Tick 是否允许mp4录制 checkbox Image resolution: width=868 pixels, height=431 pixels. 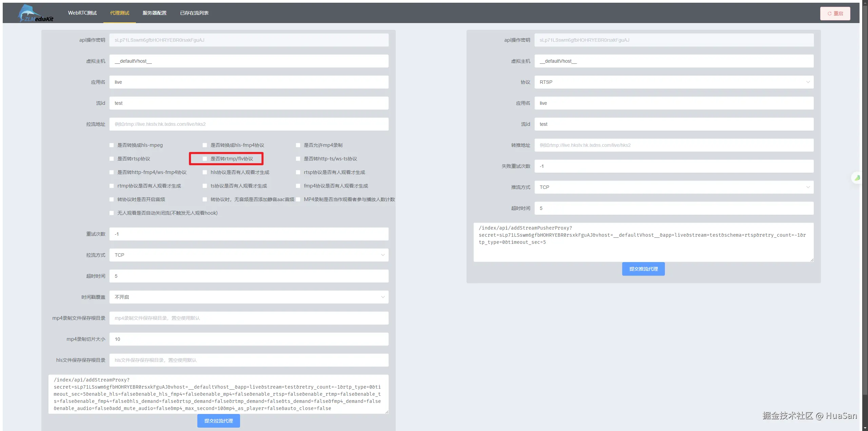pyautogui.click(x=298, y=145)
